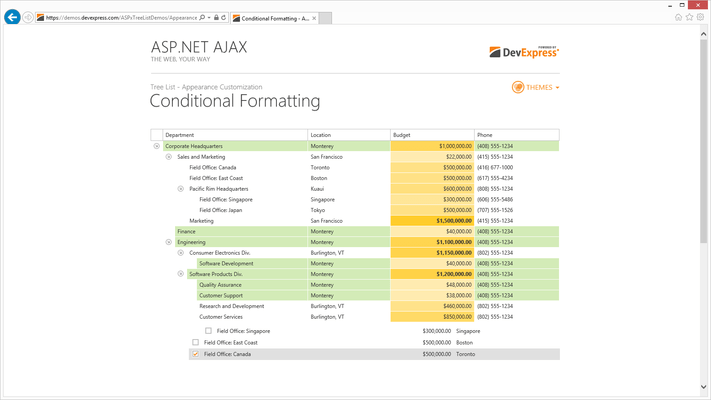Collapse the Software Products Div. node
This screenshot has width=711, height=400.
click(x=181, y=274)
